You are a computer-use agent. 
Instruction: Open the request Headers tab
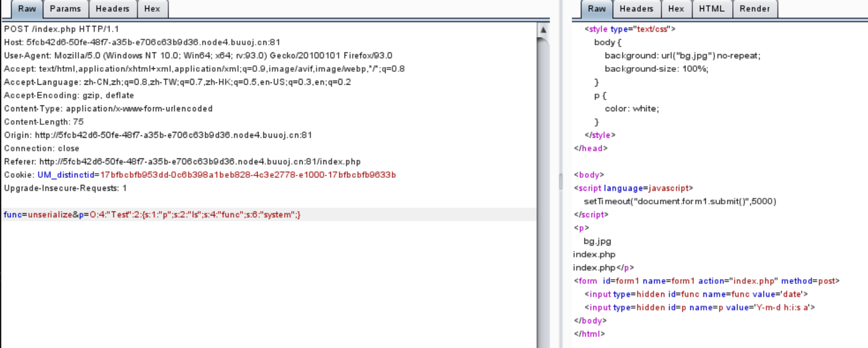(112, 9)
